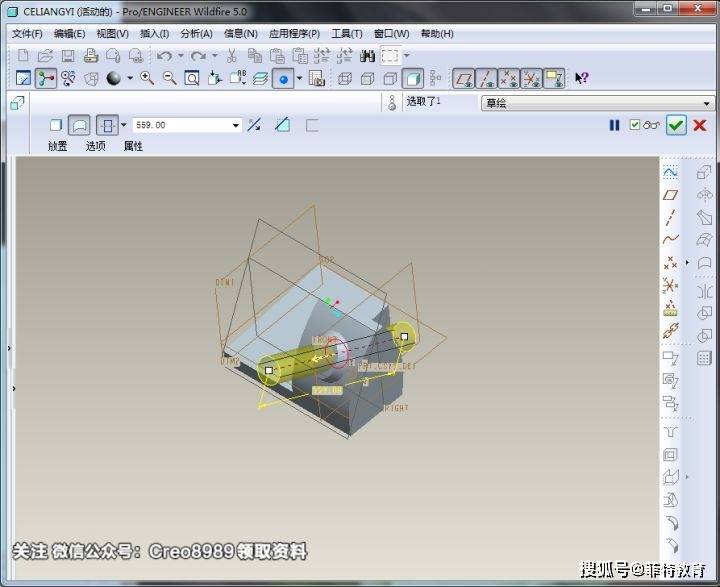Toggle datum axes display
Viewport: 720px width, 587px height.
[x=486, y=78]
